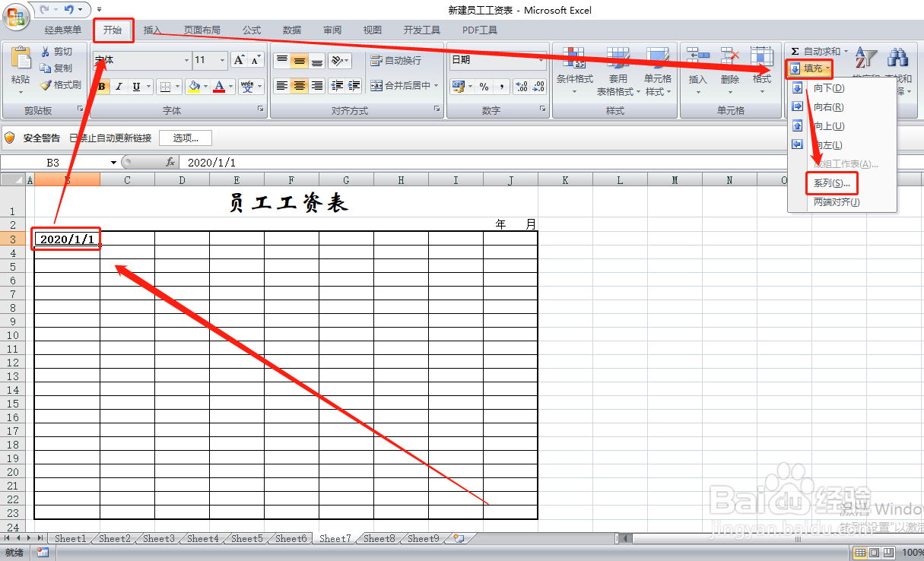Click 合并后居中 merge and center

pyautogui.click(x=401, y=86)
